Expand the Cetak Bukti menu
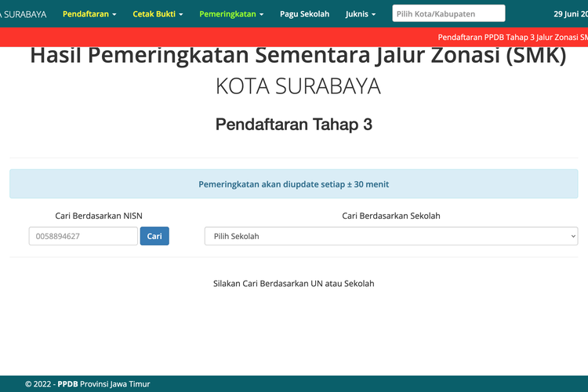This screenshot has height=392, width=588. [158, 14]
